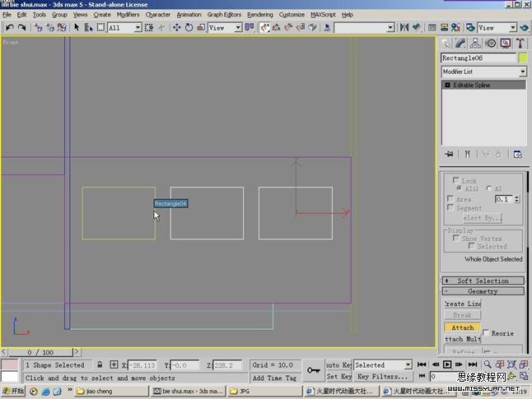The width and height of the screenshot is (532, 399).
Task: Enable the Area Selection checkbox
Action: point(450,198)
